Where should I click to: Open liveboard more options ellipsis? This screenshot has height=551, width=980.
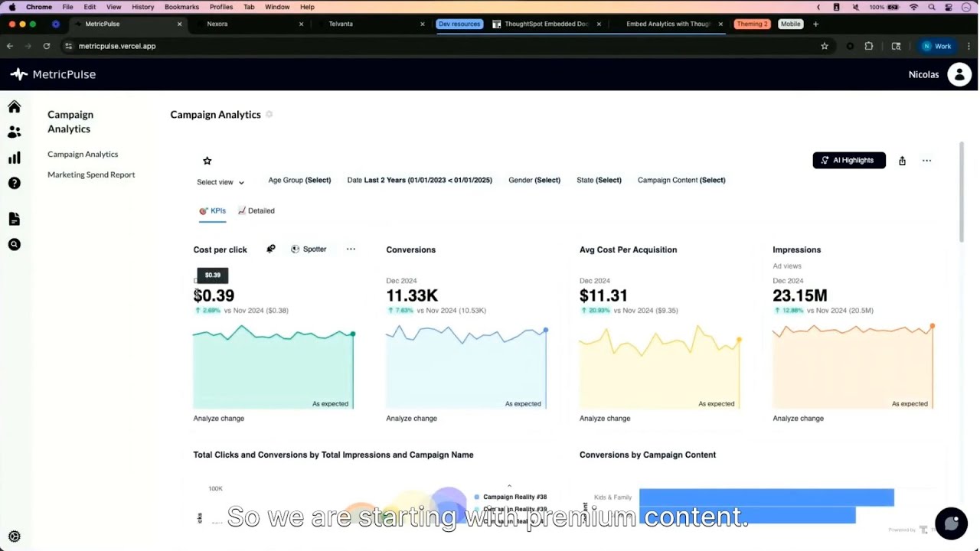tap(926, 161)
